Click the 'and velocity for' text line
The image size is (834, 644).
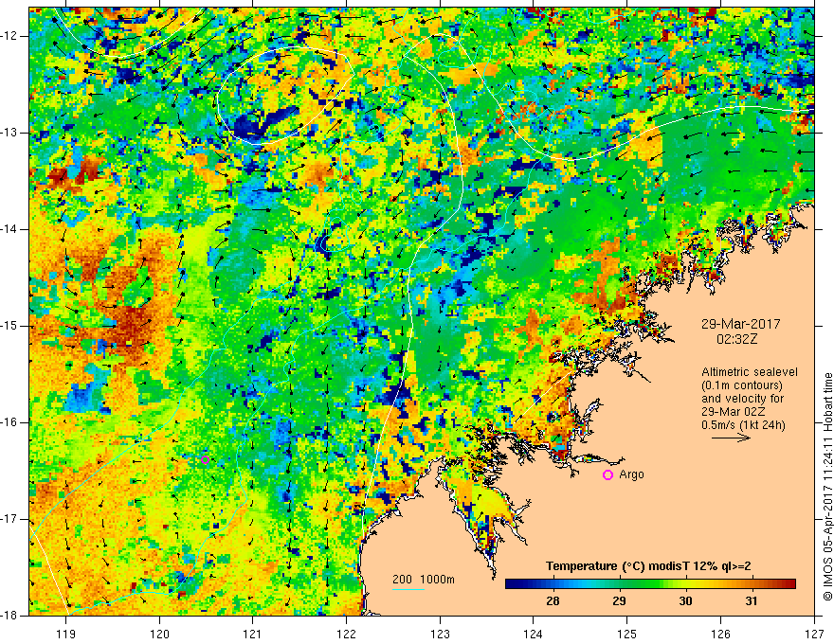(742, 399)
